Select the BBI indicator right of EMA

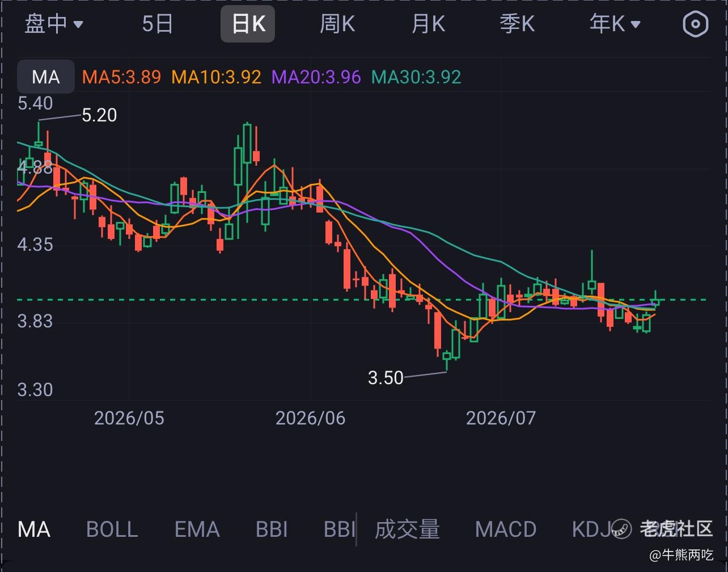pos(272,529)
